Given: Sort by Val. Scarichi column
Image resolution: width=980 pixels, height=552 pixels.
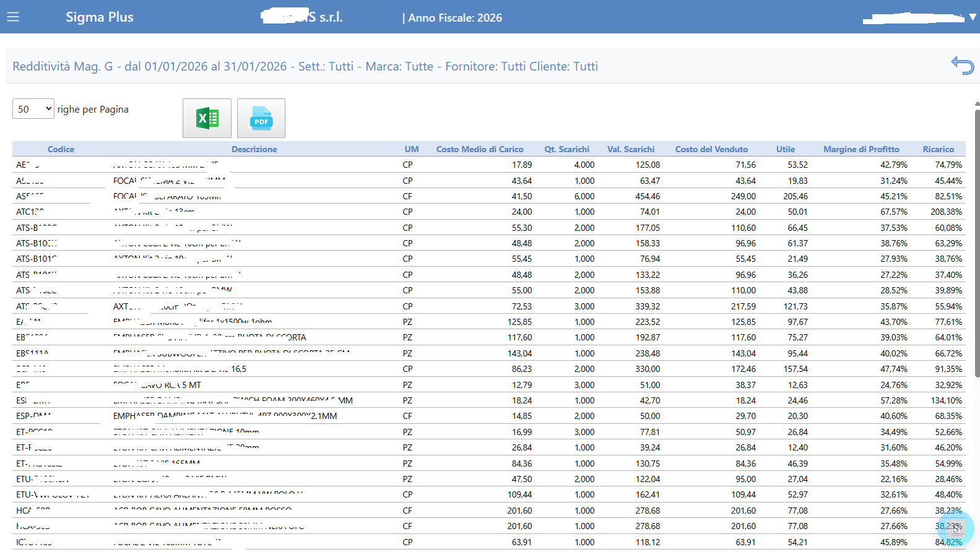Looking at the screenshot, I should [630, 149].
